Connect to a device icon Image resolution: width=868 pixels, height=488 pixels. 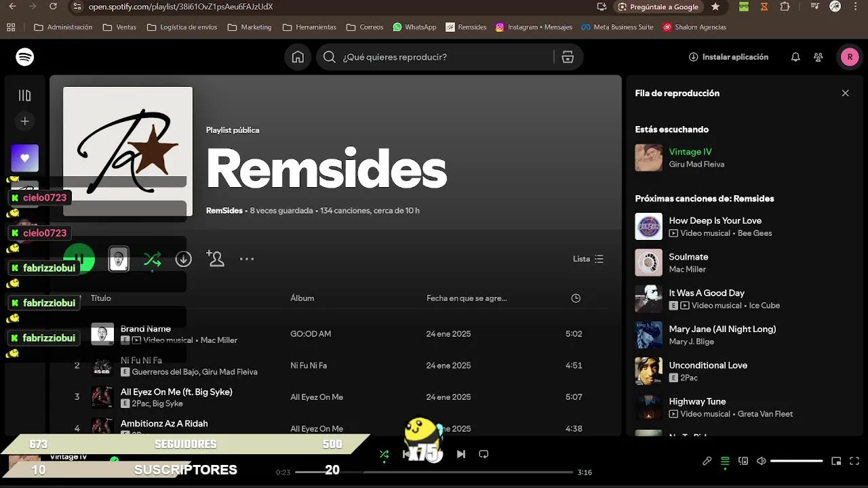(x=743, y=461)
